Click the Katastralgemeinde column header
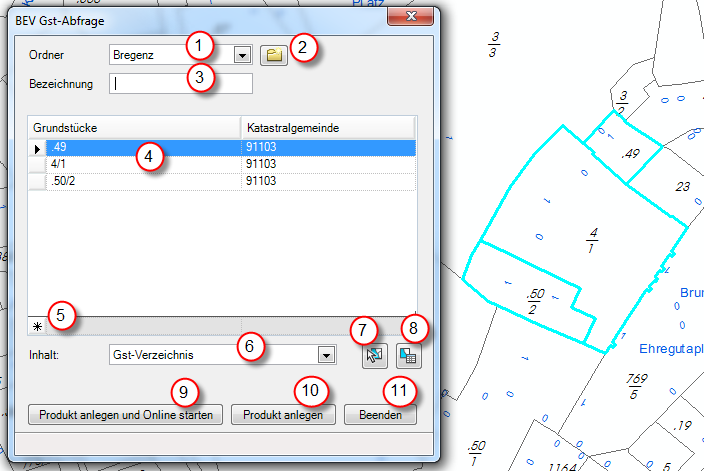The image size is (704, 471). click(x=327, y=128)
